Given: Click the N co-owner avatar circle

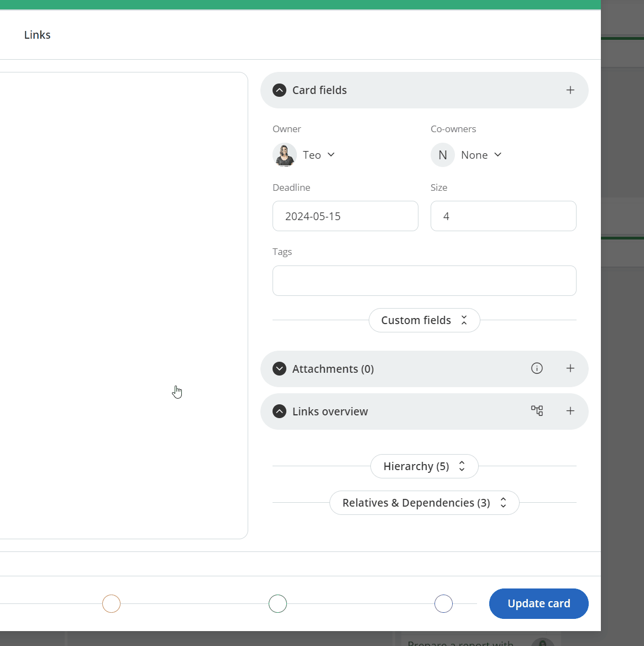Looking at the screenshot, I should click(x=442, y=155).
